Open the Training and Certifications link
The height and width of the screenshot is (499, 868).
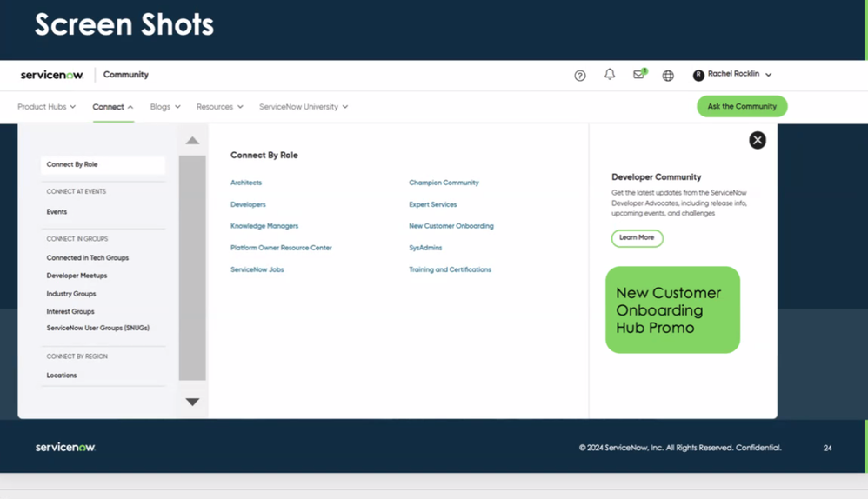pyautogui.click(x=450, y=269)
